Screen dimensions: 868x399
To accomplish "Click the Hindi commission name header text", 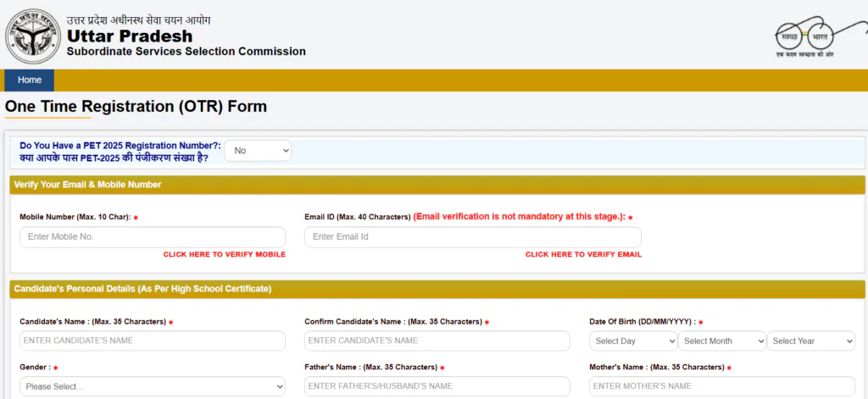I will coord(138,20).
